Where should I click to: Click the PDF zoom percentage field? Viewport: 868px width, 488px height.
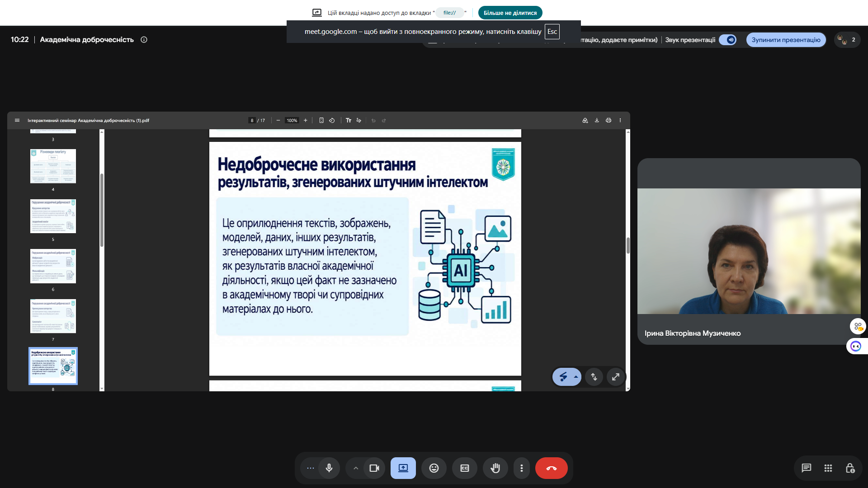click(292, 120)
